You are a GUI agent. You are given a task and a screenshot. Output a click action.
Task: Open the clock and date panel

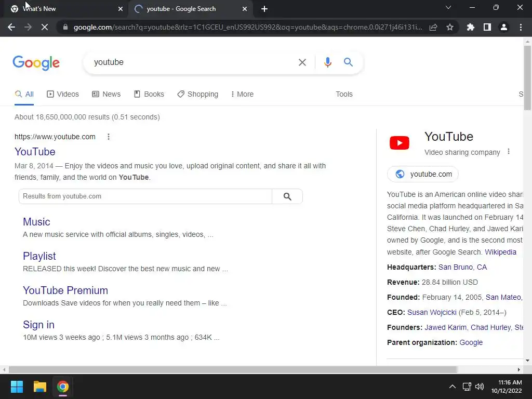(x=507, y=387)
